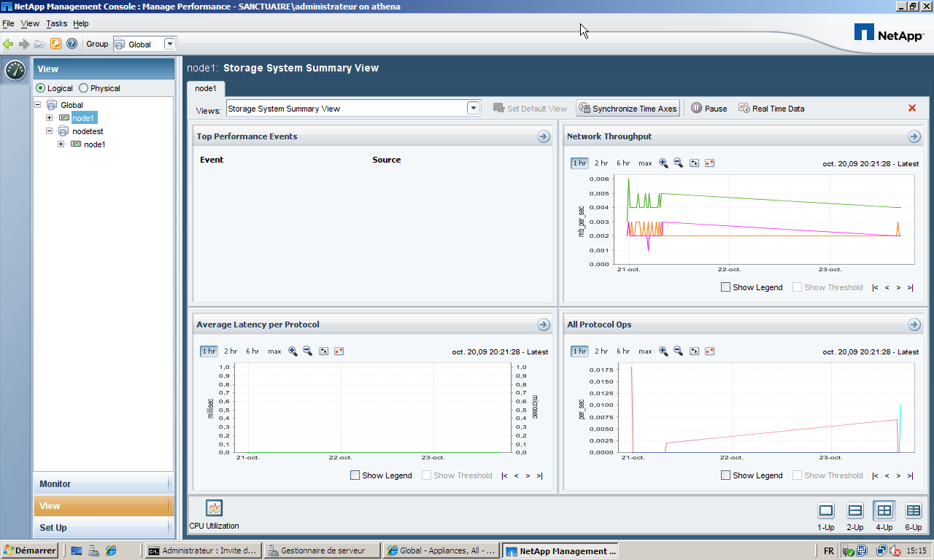
Task: Select the 4-Up layout
Action: (884, 510)
